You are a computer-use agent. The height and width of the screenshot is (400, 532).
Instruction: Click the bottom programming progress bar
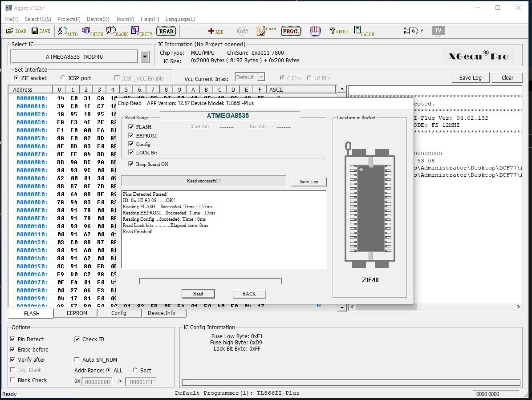coord(351,382)
